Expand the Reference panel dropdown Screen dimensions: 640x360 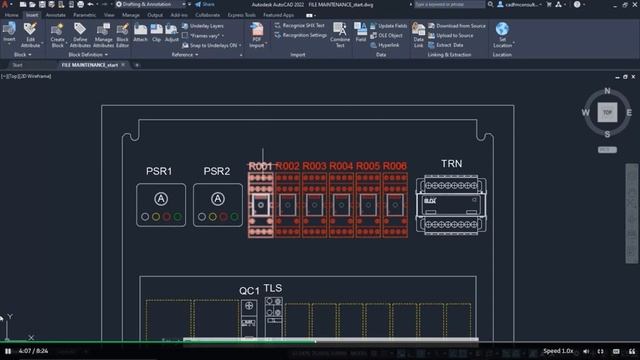pos(185,54)
